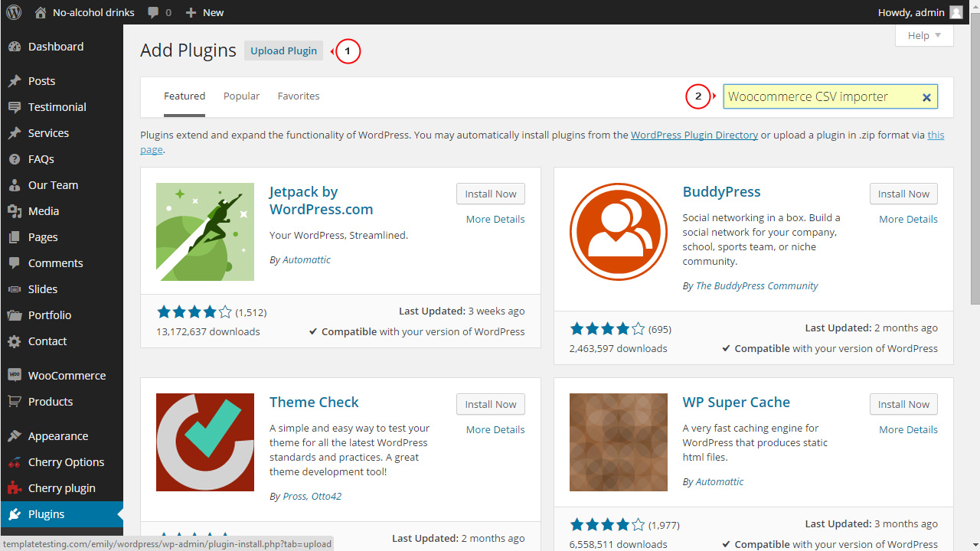Click the FAQs question mark icon
Image resolution: width=980 pixels, height=551 pixels.
pos(15,159)
